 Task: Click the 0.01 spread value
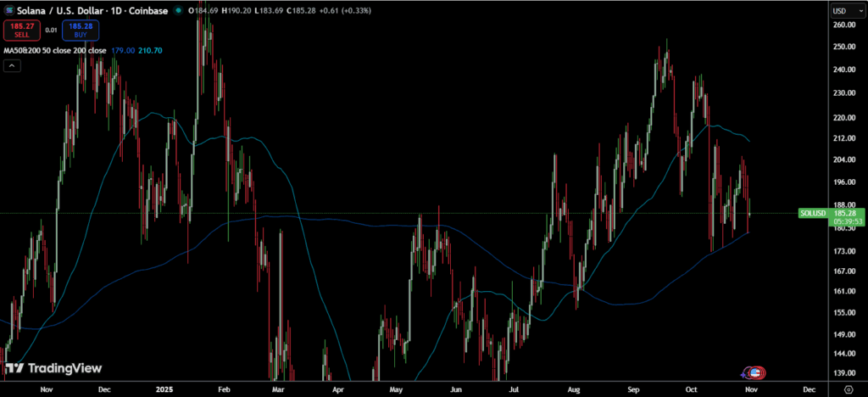click(51, 31)
